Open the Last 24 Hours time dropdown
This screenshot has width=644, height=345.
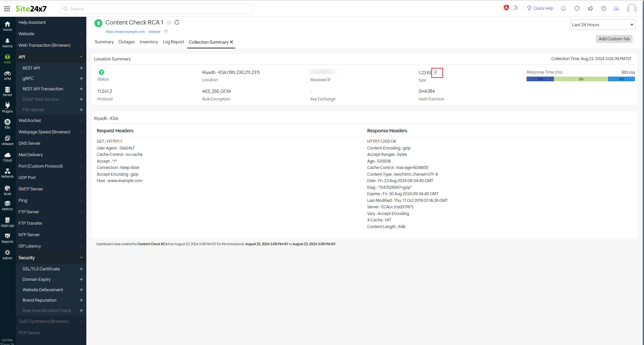(603, 25)
